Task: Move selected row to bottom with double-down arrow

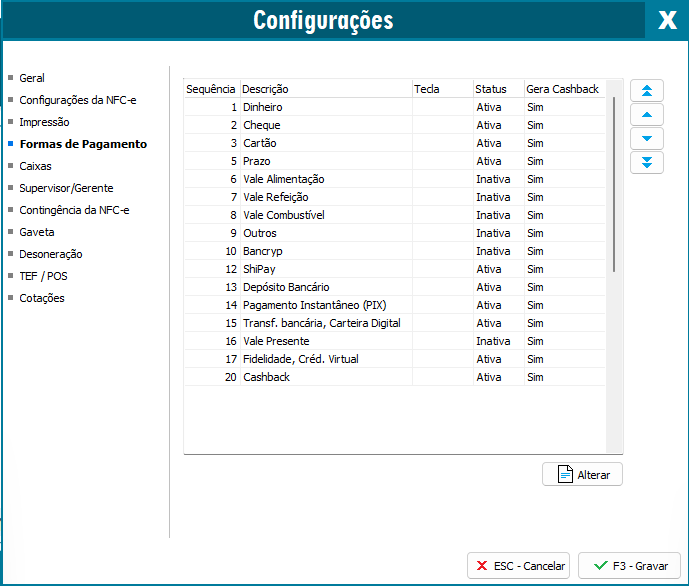Action: (x=646, y=162)
